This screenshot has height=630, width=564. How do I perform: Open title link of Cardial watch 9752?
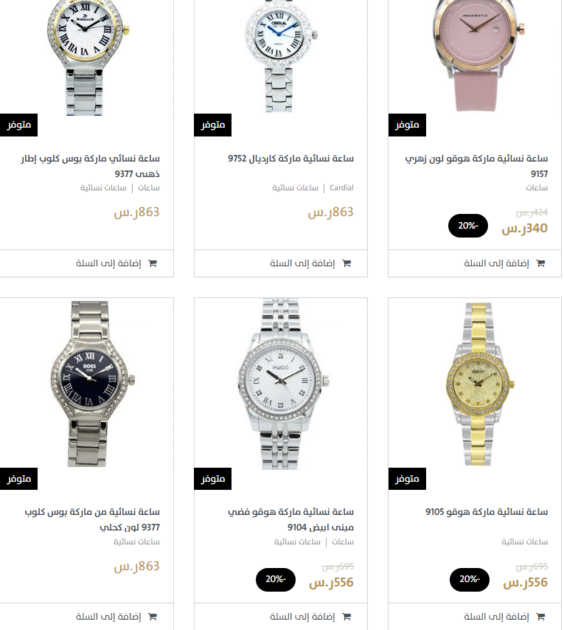[x=291, y=159]
